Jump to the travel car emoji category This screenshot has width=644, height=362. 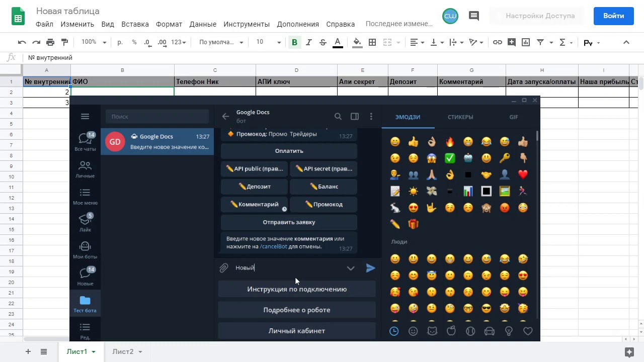[489, 331]
